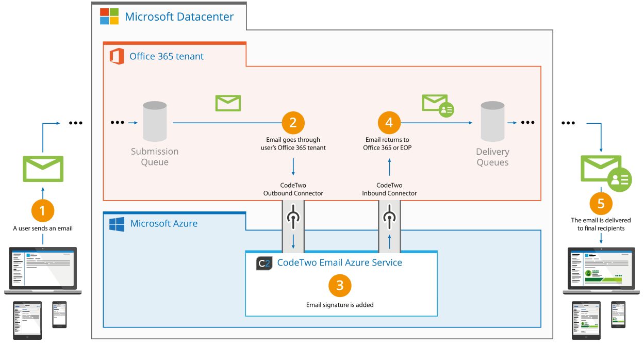Click the 'CodeTwo Outbound Connector' label
The height and width of the screenshot is (346, 644).
(293, 189)
